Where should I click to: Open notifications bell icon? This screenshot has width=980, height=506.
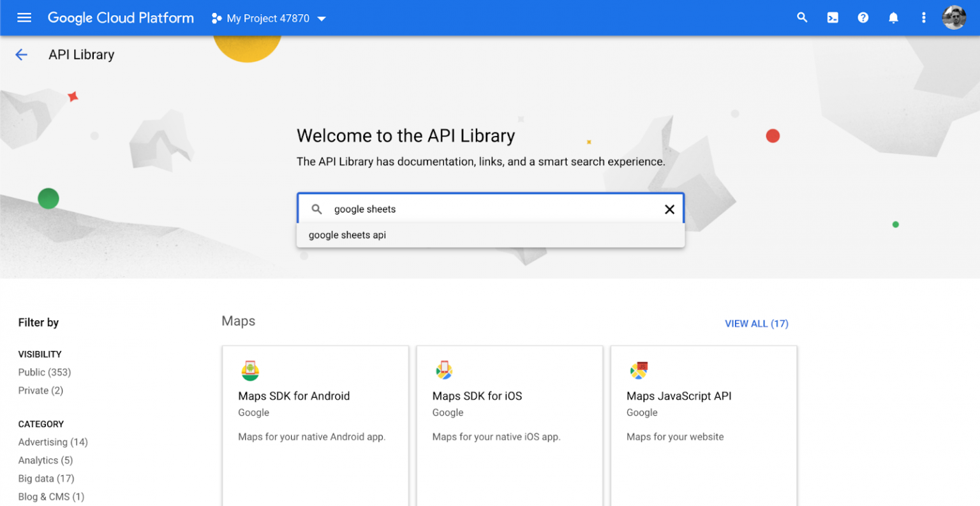pos(893,18)
